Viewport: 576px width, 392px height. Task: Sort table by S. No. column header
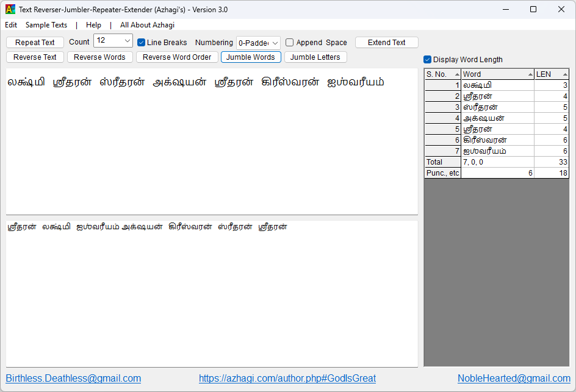coord(442,74)
